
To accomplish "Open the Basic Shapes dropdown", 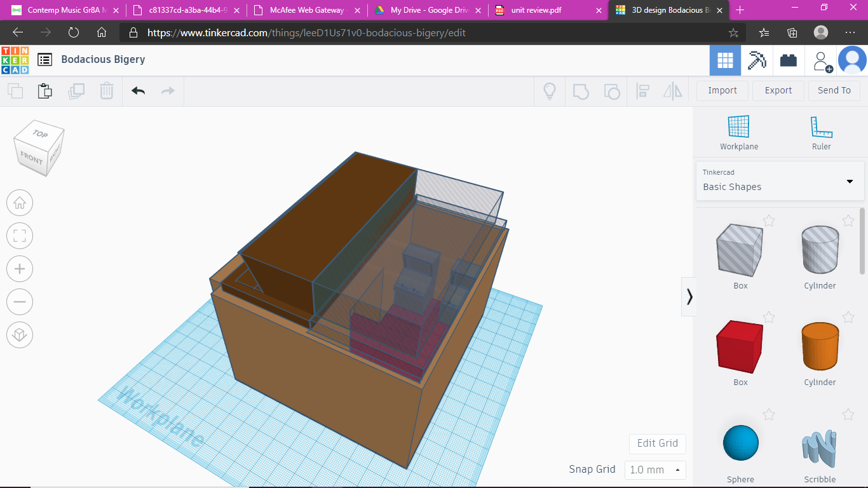I will 780,180.
